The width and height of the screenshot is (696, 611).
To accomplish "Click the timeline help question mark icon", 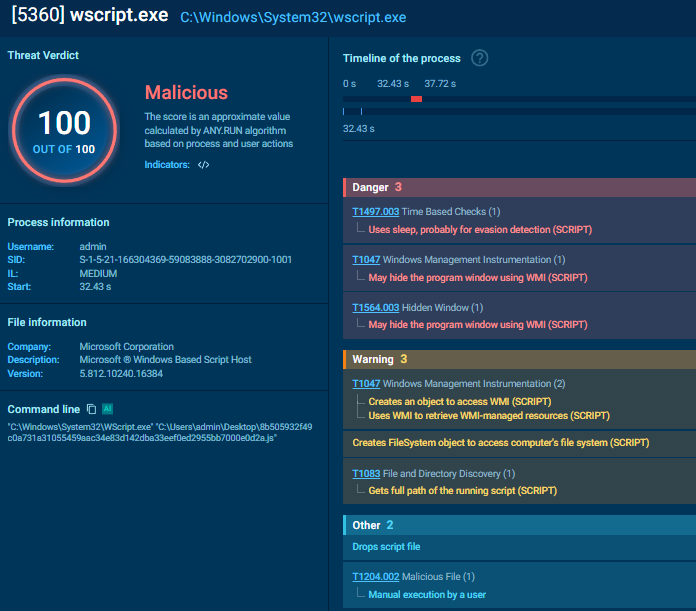I will point(480,58).
